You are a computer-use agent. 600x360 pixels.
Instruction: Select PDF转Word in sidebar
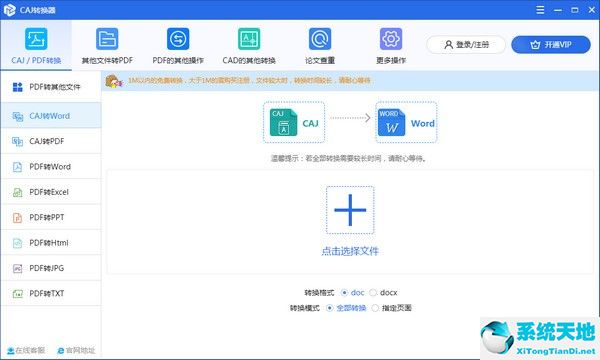point(51,166)
